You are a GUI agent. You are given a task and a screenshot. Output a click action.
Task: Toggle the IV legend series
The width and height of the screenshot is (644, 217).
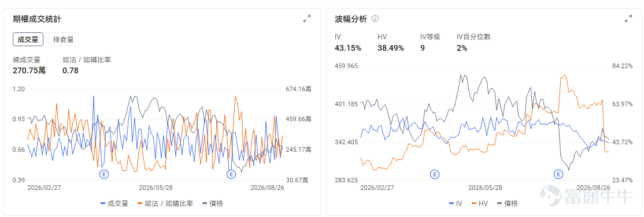pos(456,204)
